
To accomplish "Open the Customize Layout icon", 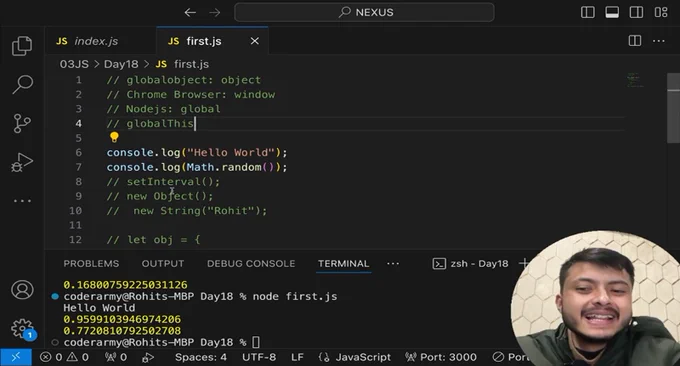I will 661,12.
